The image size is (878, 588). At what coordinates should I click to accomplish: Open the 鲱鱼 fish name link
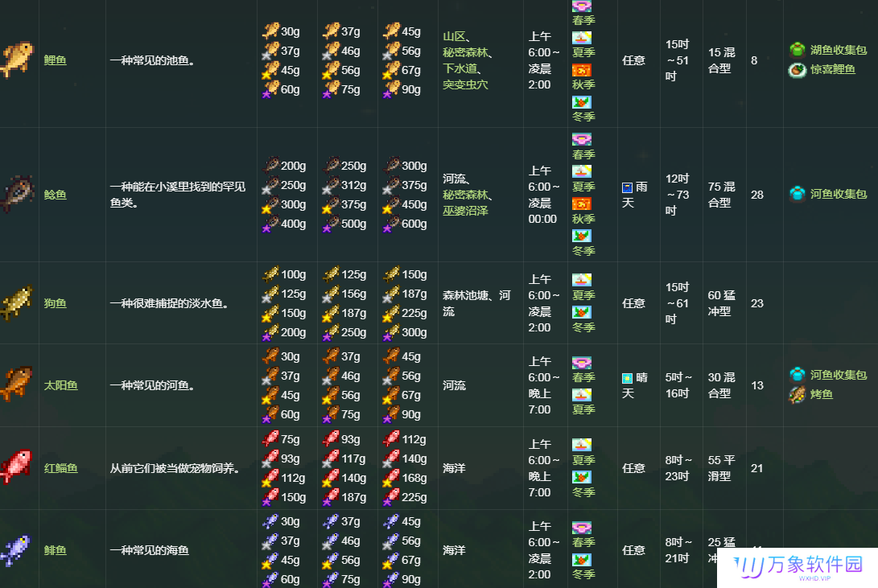(x=55, y=550)
